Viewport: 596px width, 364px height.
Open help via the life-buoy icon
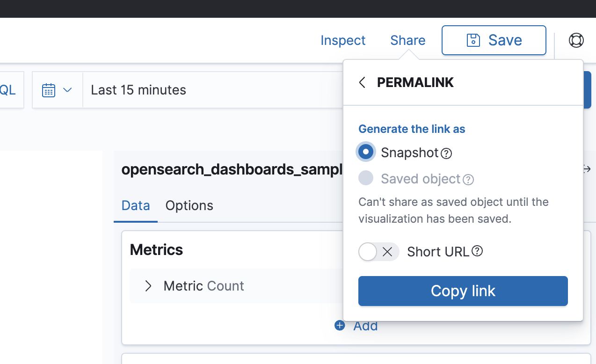pos(576,40)
